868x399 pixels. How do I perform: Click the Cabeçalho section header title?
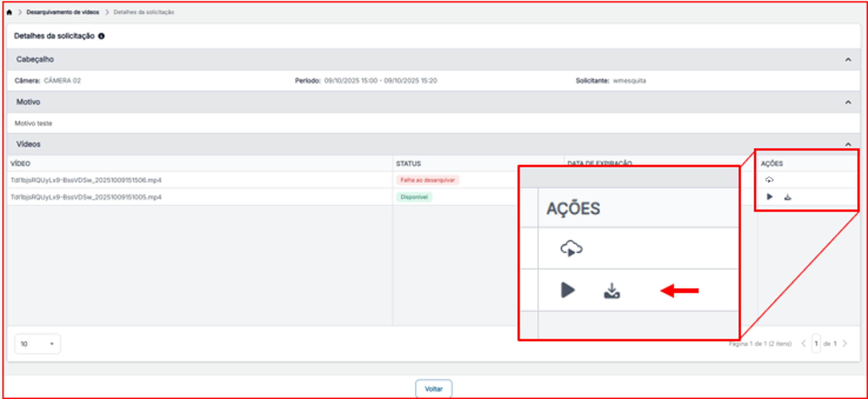point(35,59)
